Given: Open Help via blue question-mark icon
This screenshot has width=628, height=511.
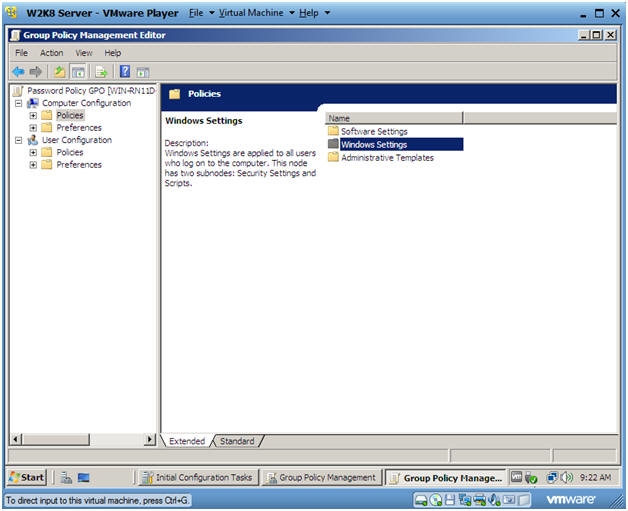Looking at the screenshot, I should pos(125,72).
